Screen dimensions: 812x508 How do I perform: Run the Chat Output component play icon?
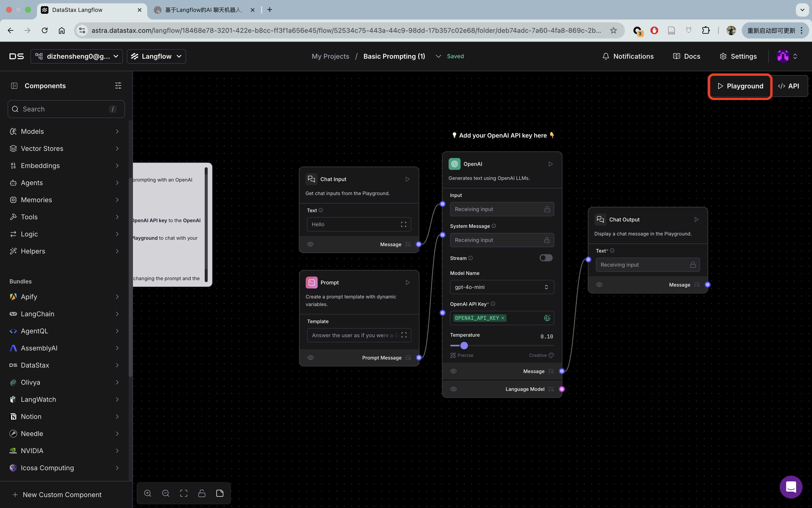pos(696,219)
